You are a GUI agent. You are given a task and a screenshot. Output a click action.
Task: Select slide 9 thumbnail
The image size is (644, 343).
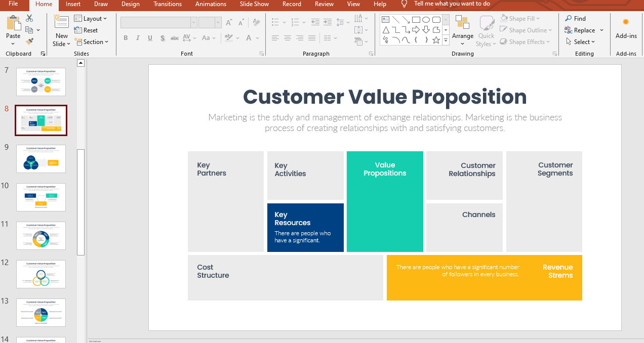41,158
